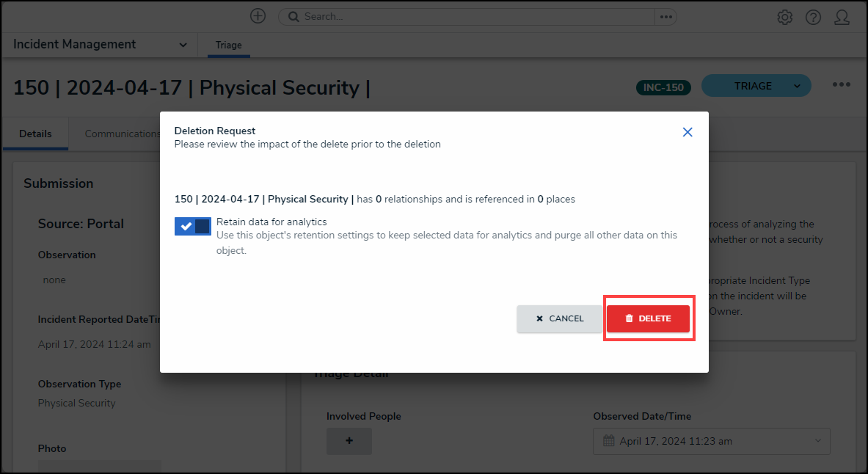Switch to the Triage tab
Screen dimensions: 868x474
pyautogui.click(x=228, y=45)
